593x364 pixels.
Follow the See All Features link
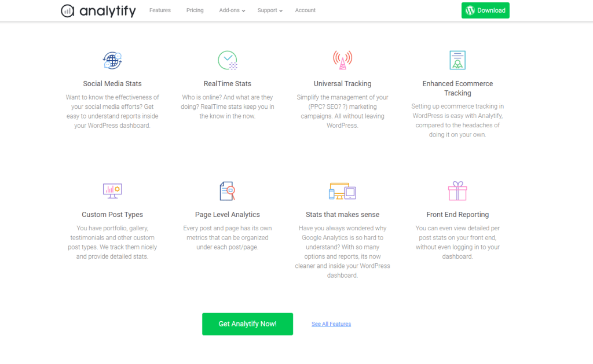[x=331, y=324]
